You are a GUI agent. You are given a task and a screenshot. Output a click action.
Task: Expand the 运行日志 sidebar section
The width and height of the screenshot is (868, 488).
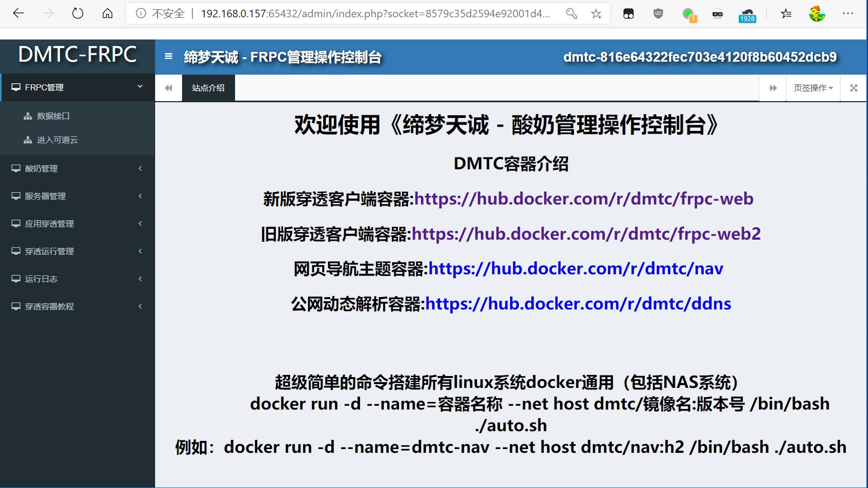pos(140,279)
